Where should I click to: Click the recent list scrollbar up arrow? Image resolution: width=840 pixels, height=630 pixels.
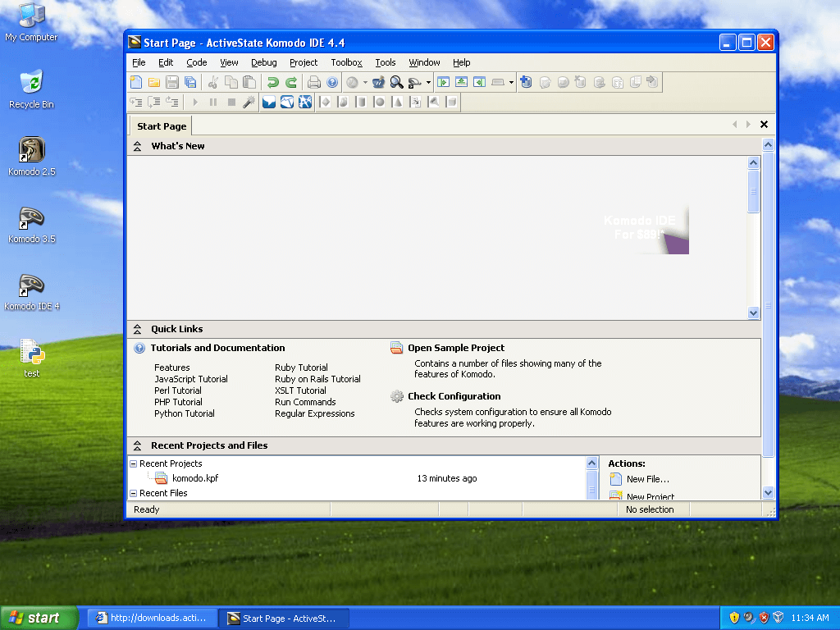[592, 463]
